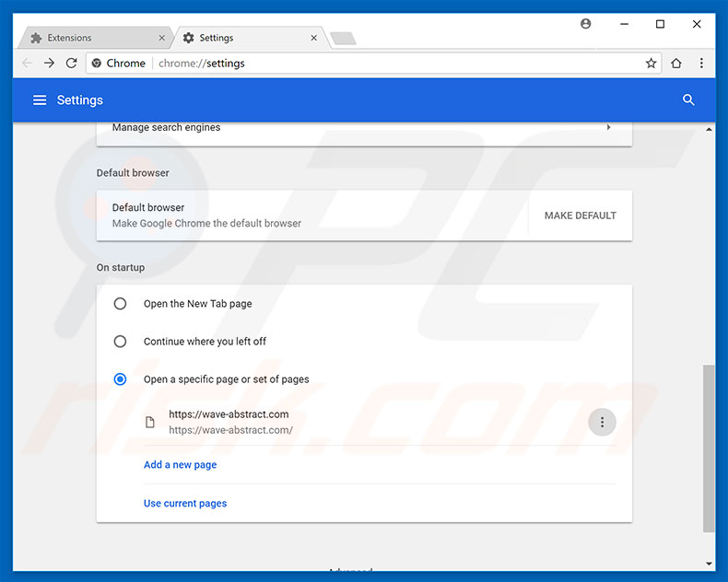Screen dimensions: 728x582
Task: Click Use current pages link
Action: tap(185, 504)
